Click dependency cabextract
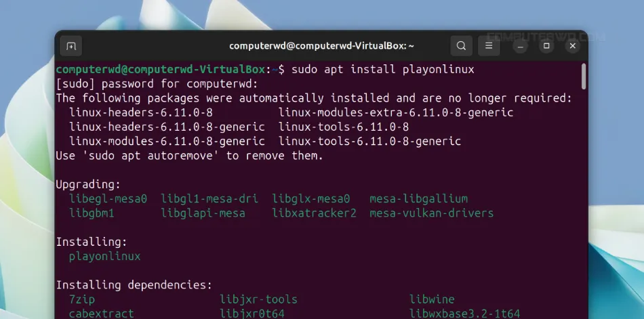This screenshot has height=319, width=644. tap(102, 314)
